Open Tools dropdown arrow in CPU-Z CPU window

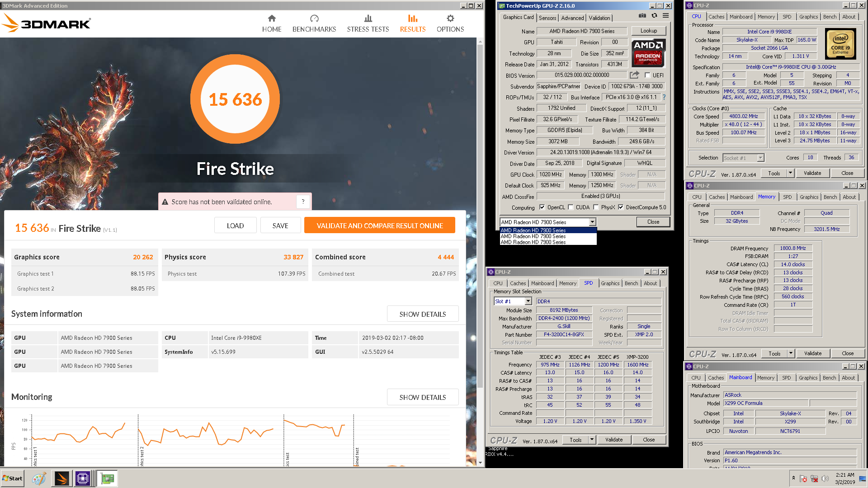[x=790, y=173]
